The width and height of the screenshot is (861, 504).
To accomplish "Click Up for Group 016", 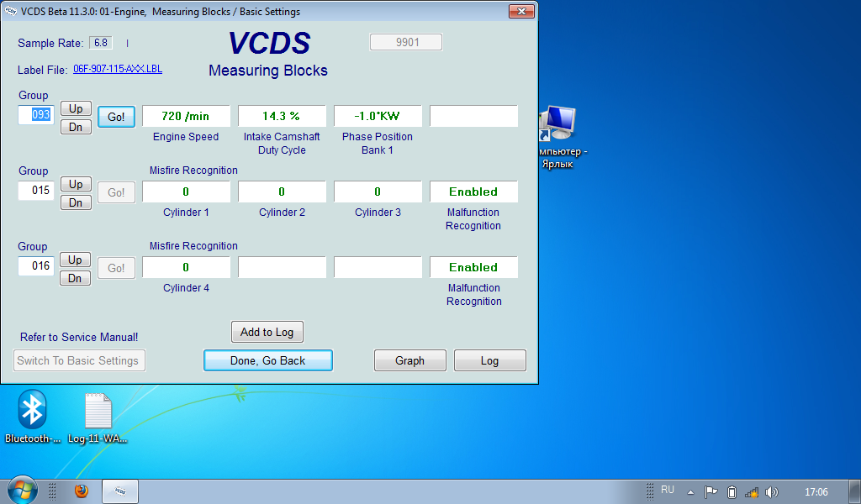I will click(76, 260).
